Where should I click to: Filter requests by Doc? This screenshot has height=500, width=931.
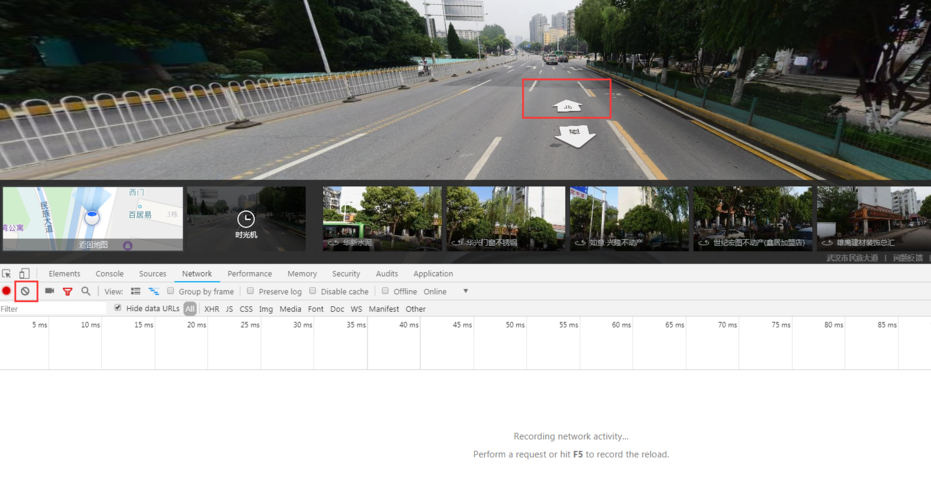(337, 309)
